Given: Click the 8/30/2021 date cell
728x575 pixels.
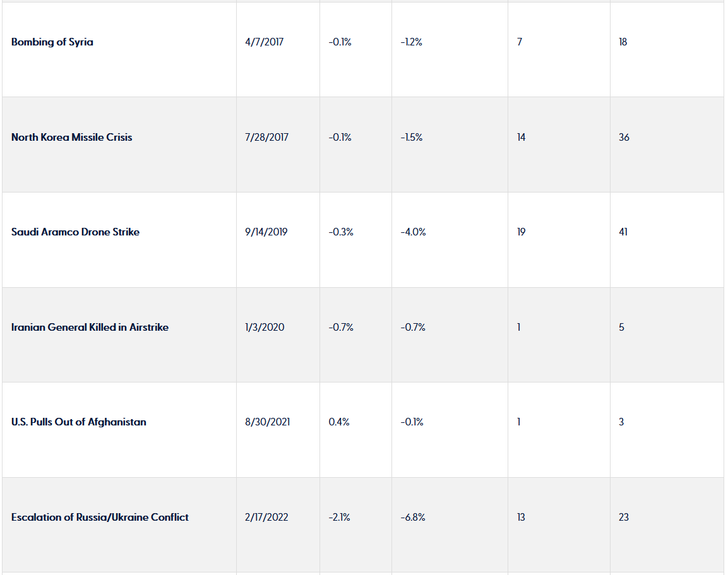Looking at the screenshot, I should click(268, 422).
